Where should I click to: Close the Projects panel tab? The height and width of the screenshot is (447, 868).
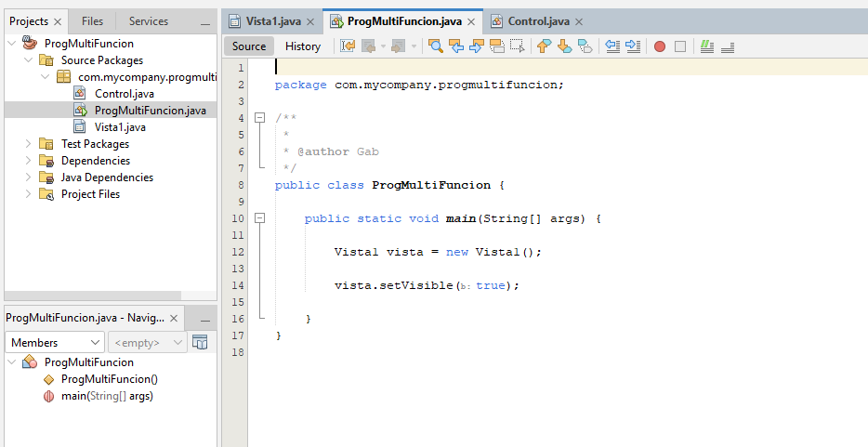click(x=58, y=22)
